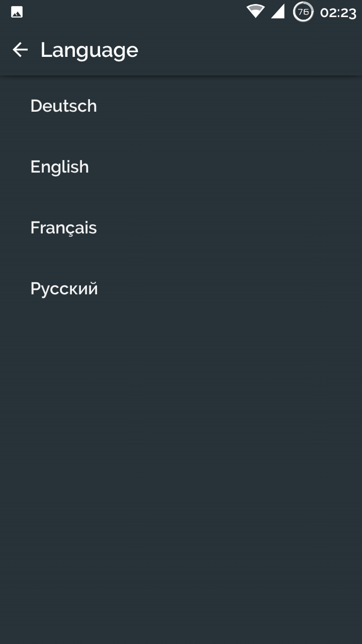Image resolution: width=362 pixels, height=644 pixels.
Task: Tap the 02:23 clock in status bar
Action: point(338,13)
